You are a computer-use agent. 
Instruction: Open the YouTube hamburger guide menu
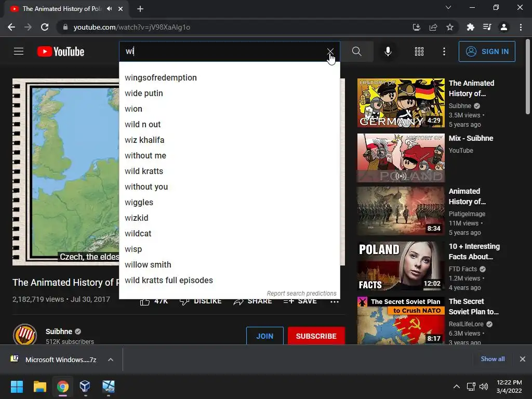pyautogui.click(x=19, y=51)
